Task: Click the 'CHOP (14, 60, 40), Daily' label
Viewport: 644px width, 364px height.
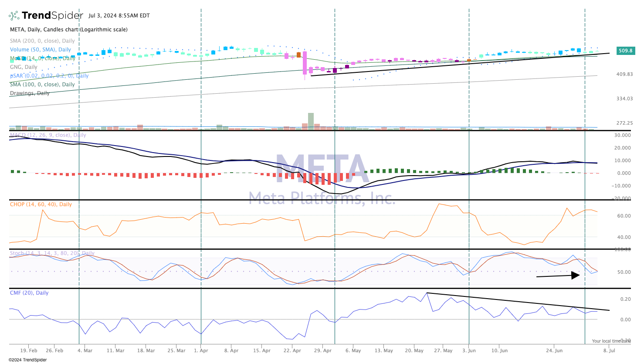Action: tap(41, 204)
